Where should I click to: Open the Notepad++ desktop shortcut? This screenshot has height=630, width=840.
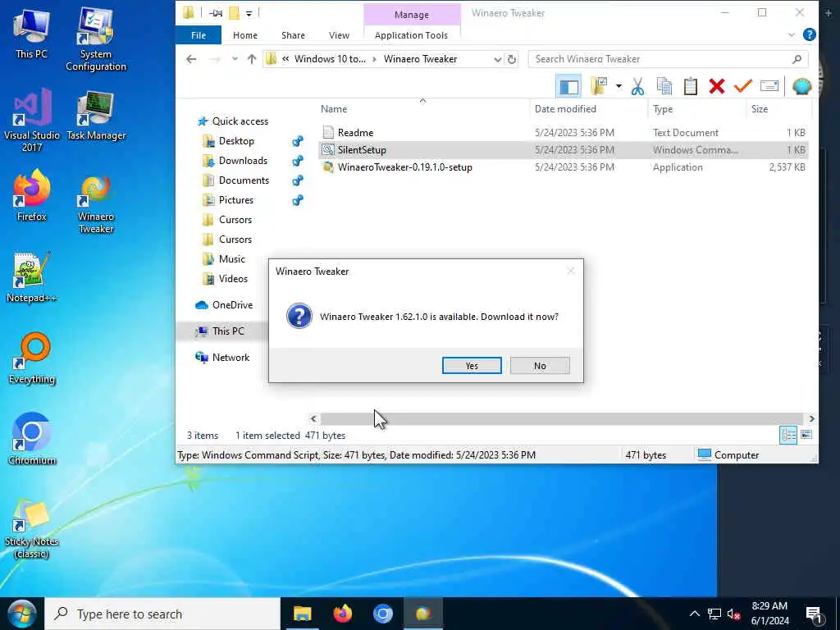(x=32, y=278)
